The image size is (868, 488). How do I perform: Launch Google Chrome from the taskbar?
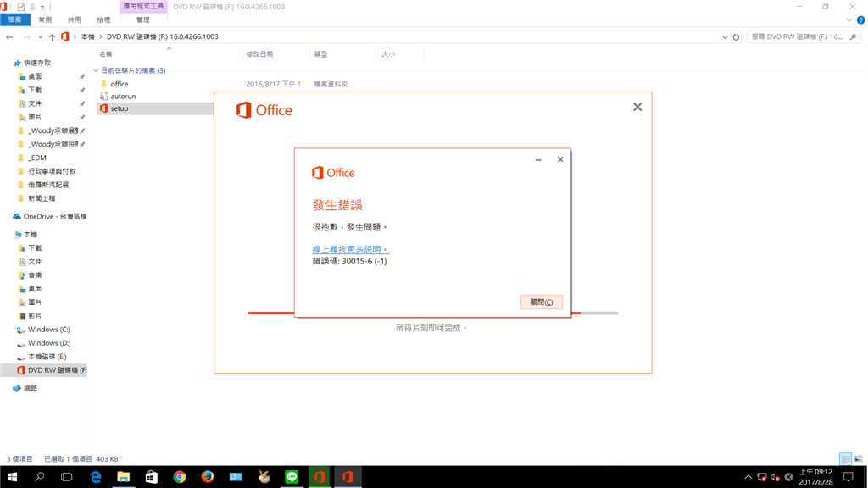pyautogui.click(x=180, y=477)
